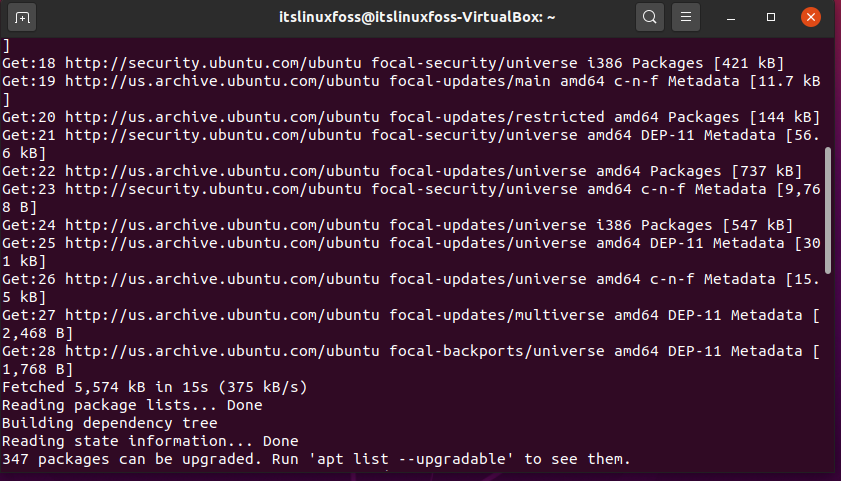The height and width of the screenshot is (481, 841).
Task: Open a new terminal tab
Action: point(22,18)
